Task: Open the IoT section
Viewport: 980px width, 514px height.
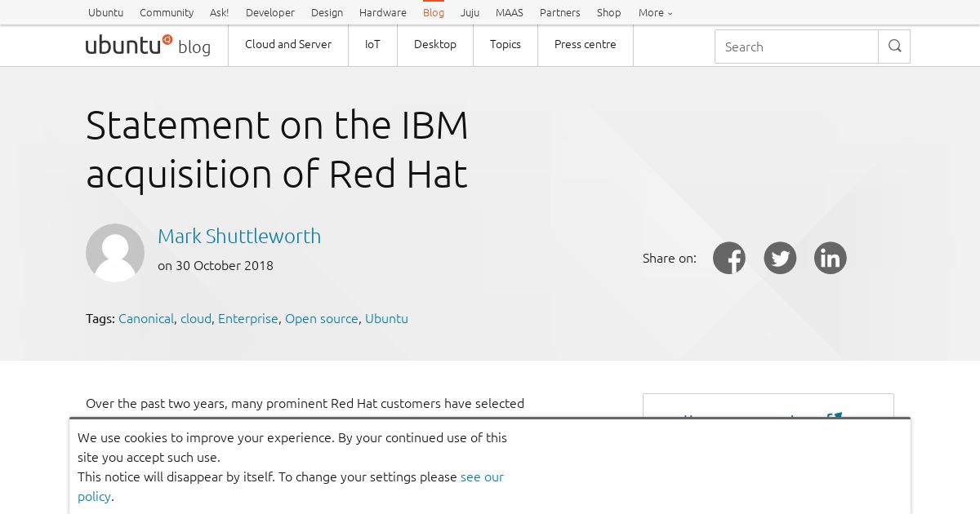Action: pos(372,45)
